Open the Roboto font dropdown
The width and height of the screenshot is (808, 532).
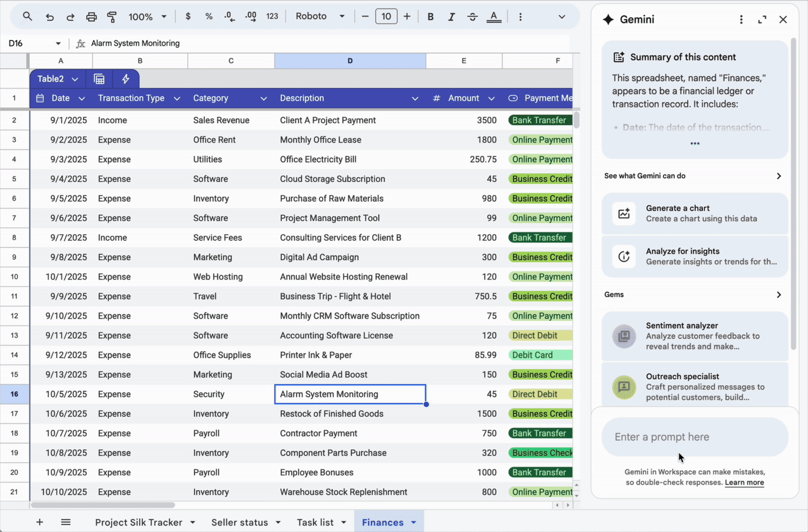point(320,17)
